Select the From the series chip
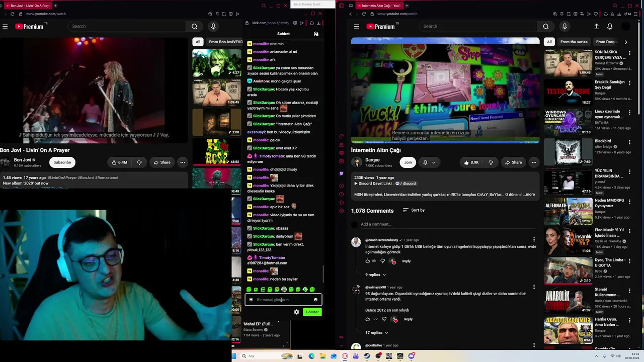 pyautogui.click(x=574, y=42)
